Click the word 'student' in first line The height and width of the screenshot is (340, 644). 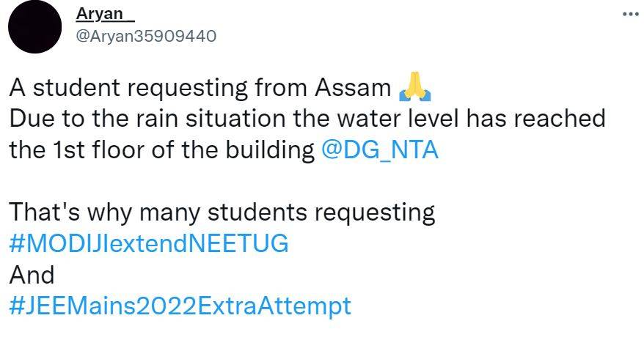pos(72,89)
